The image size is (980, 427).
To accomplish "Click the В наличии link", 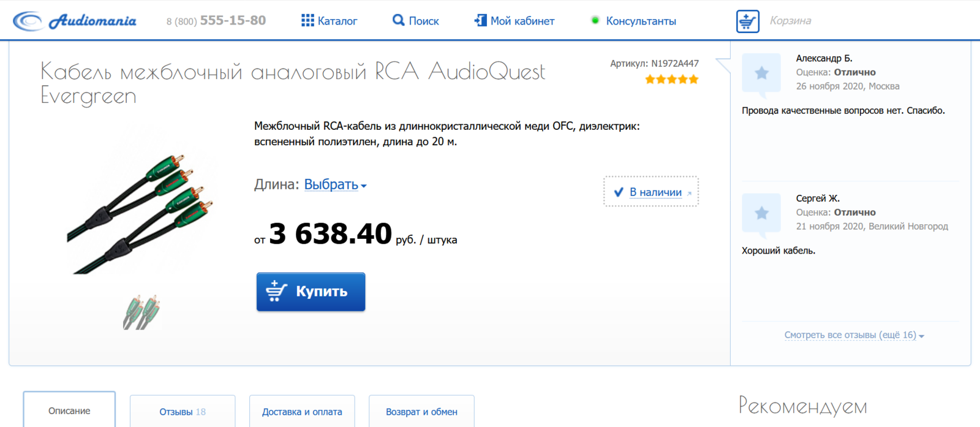I will pos(655,192).
